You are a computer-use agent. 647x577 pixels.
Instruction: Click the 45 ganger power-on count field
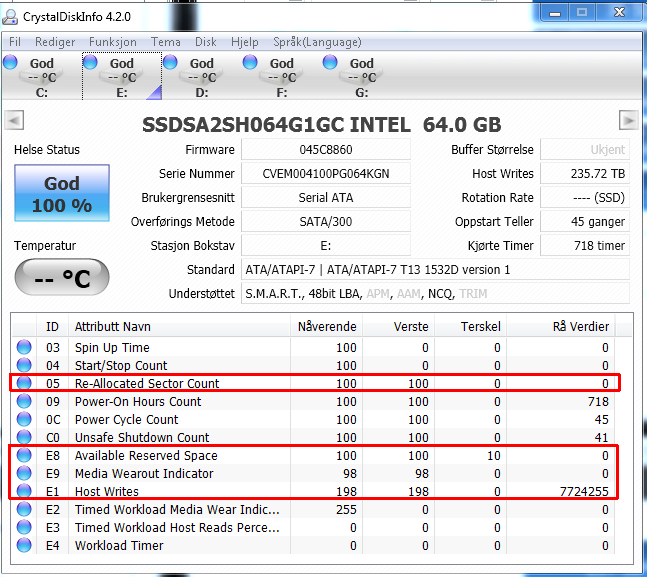(x=585, y=221)
